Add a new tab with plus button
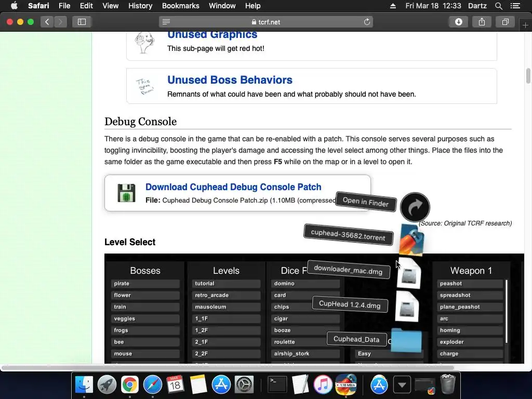This screenshot has height=399, width=532. pos(525,25)
